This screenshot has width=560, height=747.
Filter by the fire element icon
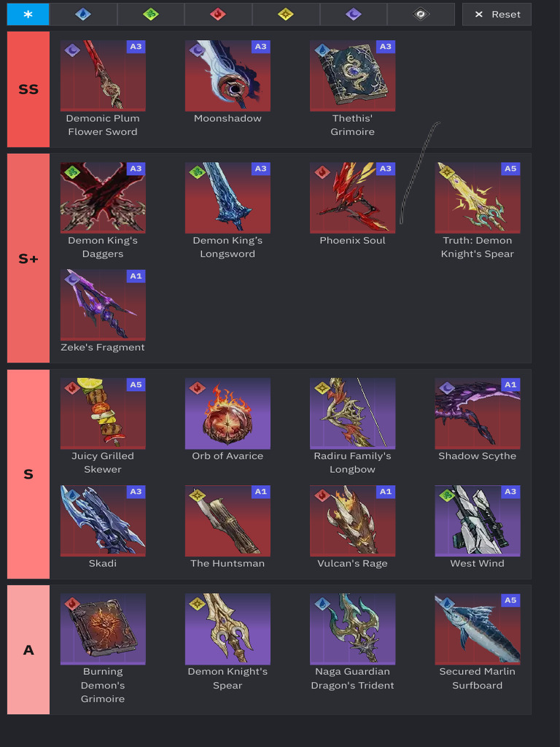pos(218,15)
